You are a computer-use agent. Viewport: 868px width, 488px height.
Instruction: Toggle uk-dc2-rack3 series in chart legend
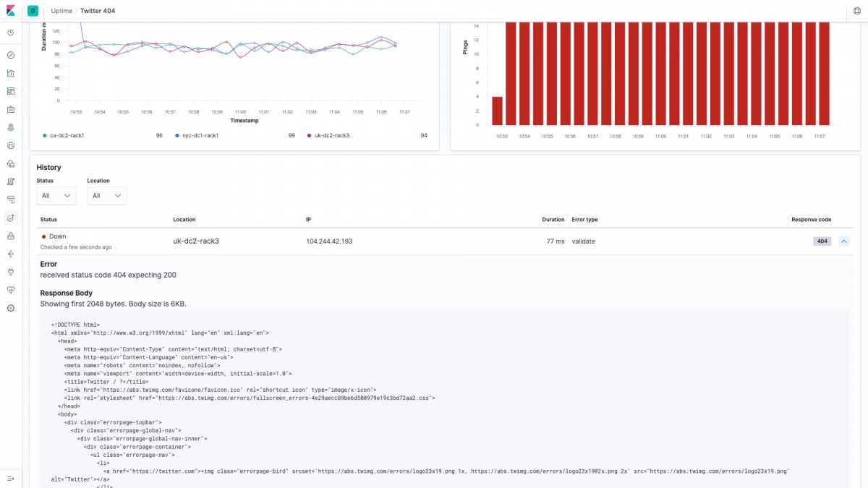331,135
